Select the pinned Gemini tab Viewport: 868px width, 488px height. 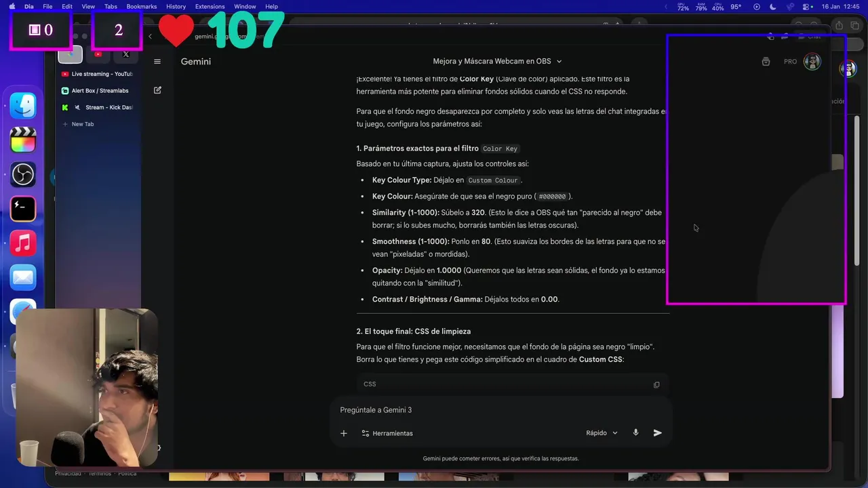pos(71,54)
